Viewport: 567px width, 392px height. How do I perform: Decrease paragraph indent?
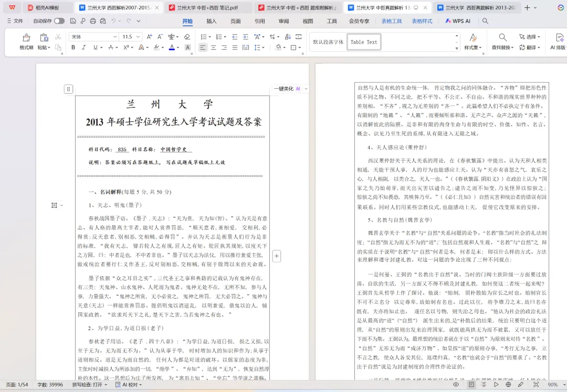(x=235, y=37)
